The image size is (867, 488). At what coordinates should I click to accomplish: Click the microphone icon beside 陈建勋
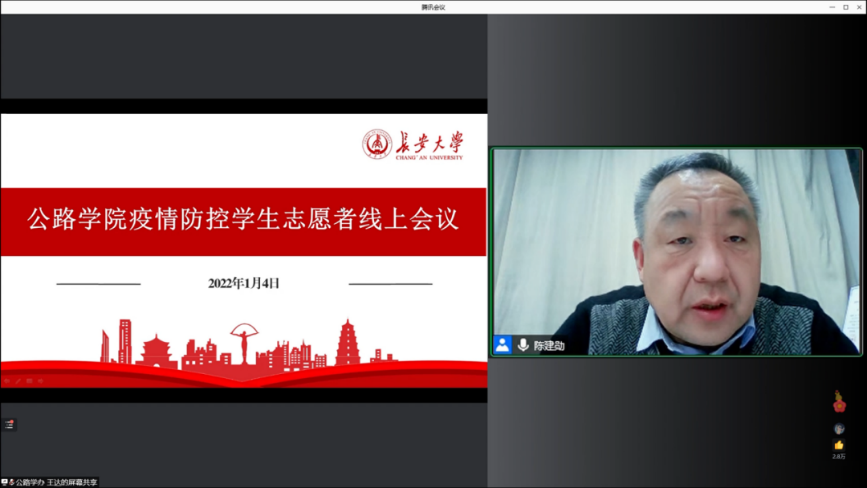522,345
